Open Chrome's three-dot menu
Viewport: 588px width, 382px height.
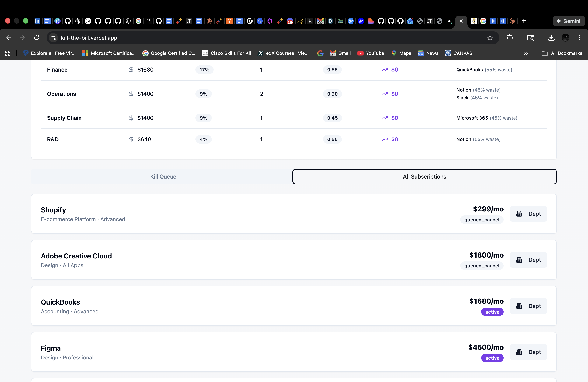coord(579,38)
